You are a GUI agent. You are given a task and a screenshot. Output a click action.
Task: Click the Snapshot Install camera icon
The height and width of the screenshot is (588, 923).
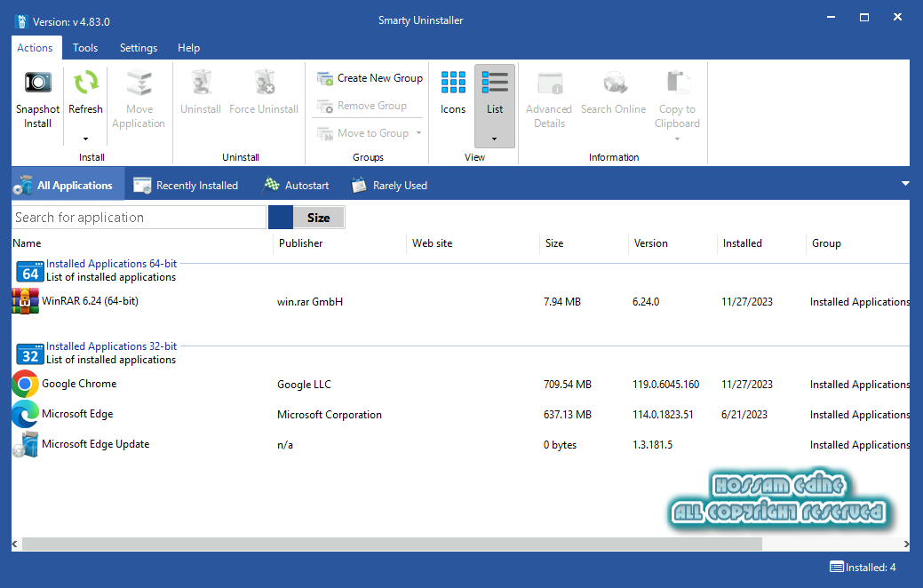37,83
